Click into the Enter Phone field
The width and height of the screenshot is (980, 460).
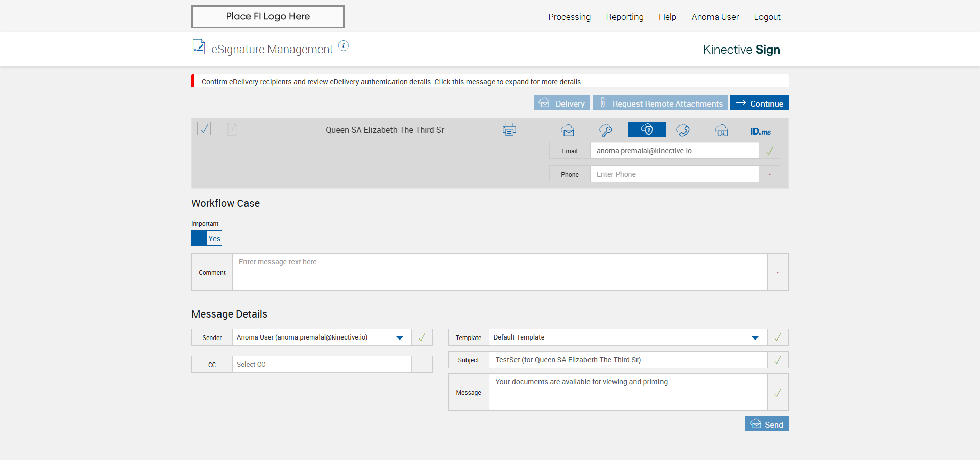coord(674,174)
